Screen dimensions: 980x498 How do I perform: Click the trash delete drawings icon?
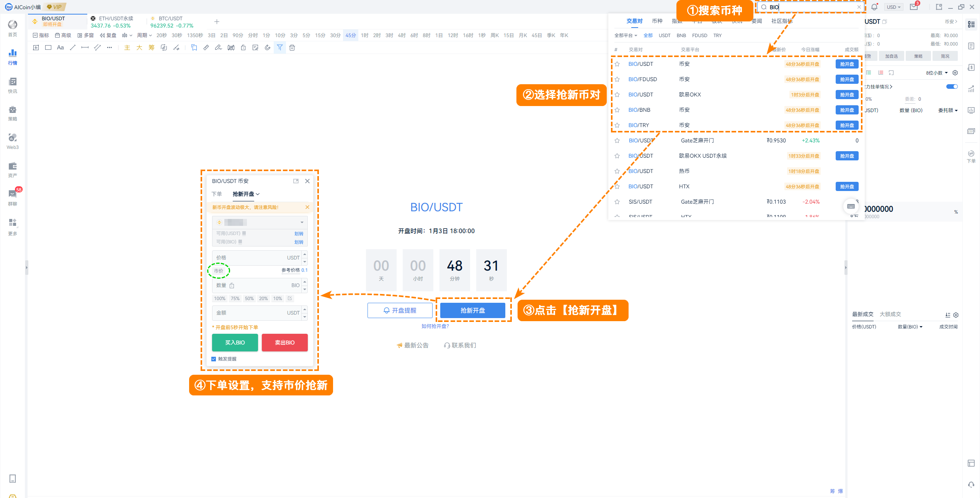click(292, 47)
